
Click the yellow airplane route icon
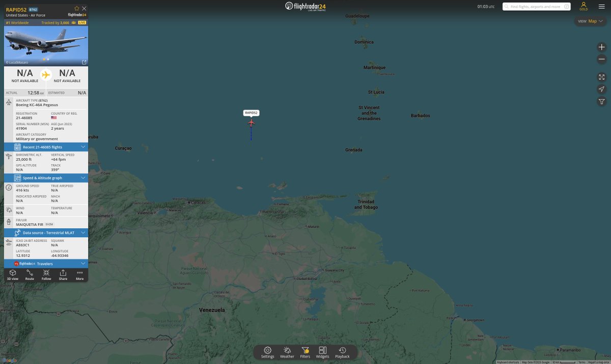pos(46,75)
